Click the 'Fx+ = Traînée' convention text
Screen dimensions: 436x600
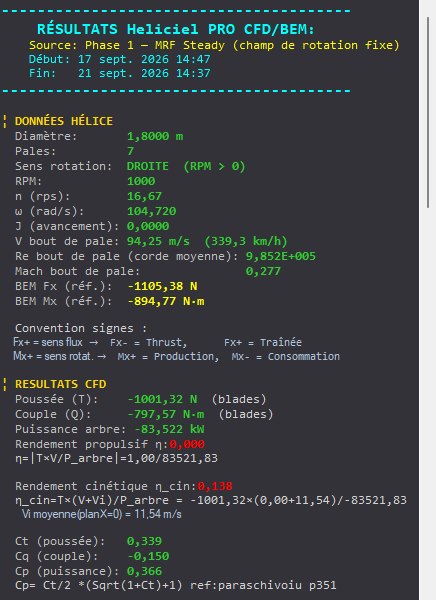[263, 342]
